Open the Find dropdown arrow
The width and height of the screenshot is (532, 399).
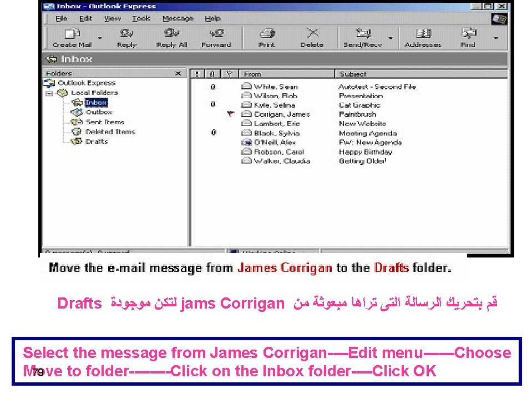pyautogui.click(x=496, y=38)
